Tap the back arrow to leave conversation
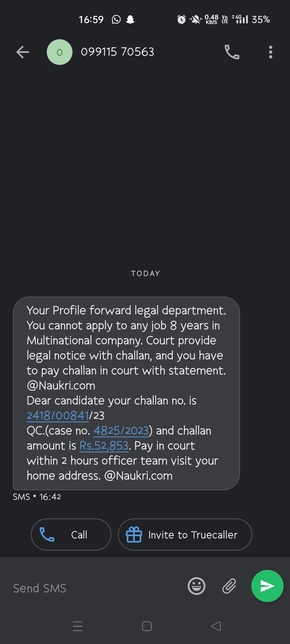Viewport: 290px width, 644px height. pyautogui.click(x=23, y=52)
